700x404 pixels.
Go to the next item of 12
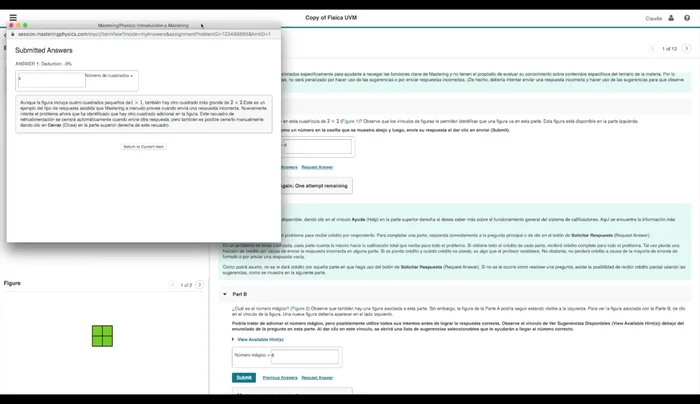pos(687,48)
